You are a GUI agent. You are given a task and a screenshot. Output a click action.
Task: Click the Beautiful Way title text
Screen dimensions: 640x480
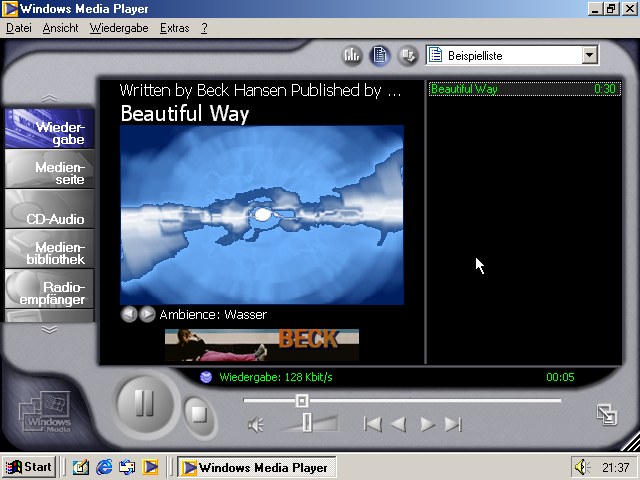click(x=184, y=113)
